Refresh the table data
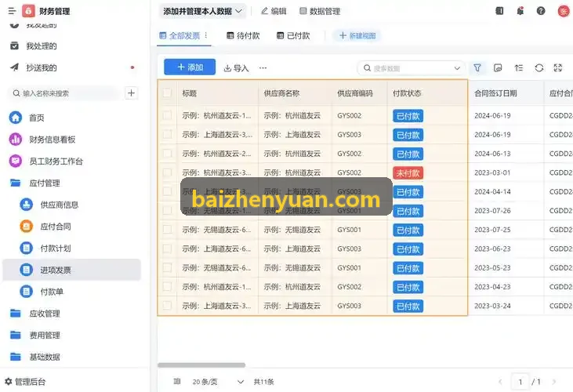The width and height of the screenshot is (573, 392). 539,68
